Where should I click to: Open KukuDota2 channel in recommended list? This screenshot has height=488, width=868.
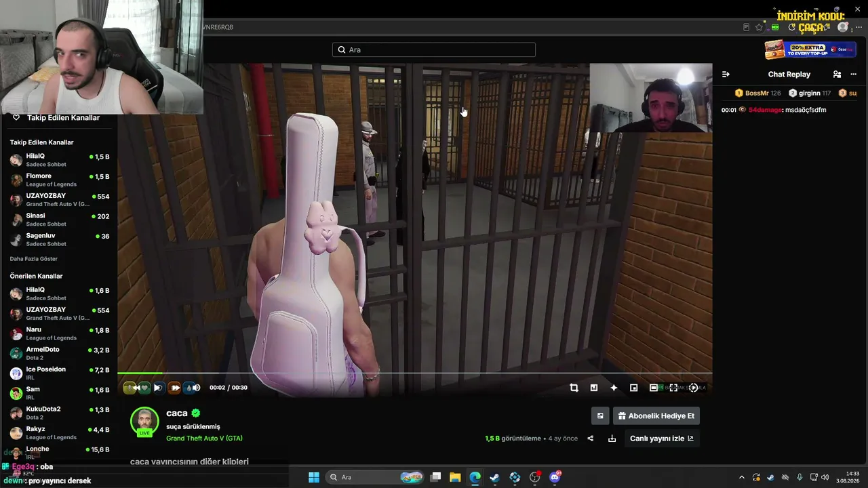point(59,413)
